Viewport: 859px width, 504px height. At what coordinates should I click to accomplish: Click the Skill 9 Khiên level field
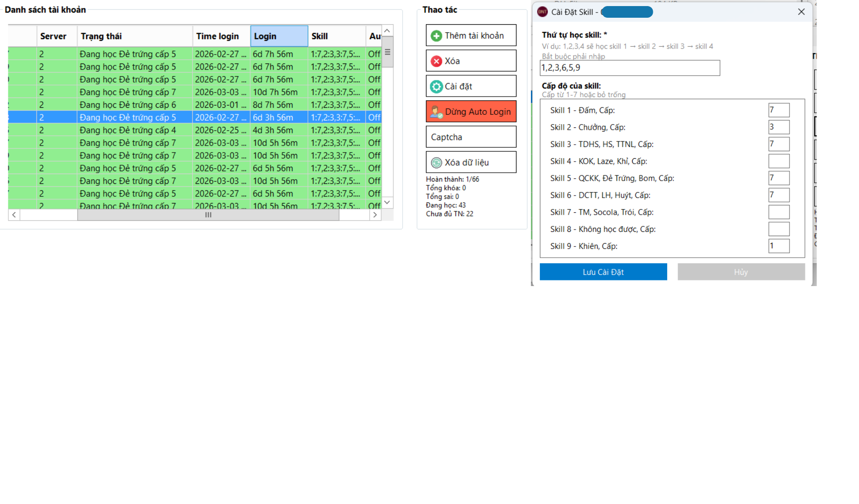point(778,246)
